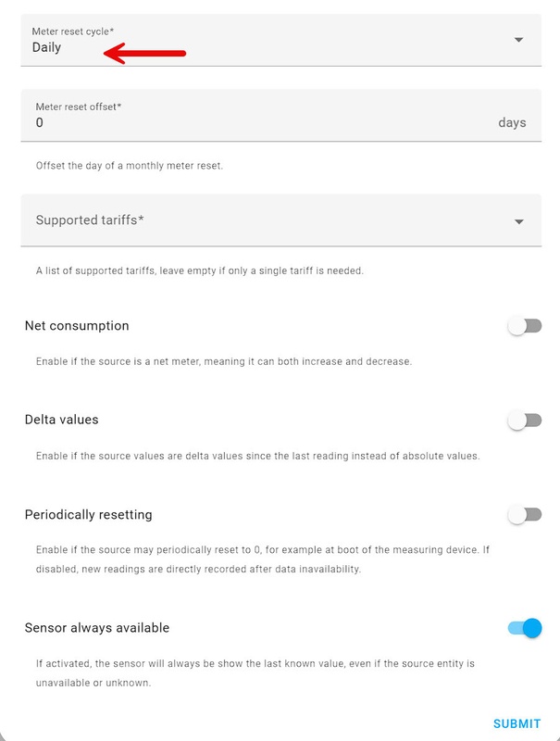Click the Periodically resetting label text
The height and width of the screenshot is (741, 560).
[88, 514]
